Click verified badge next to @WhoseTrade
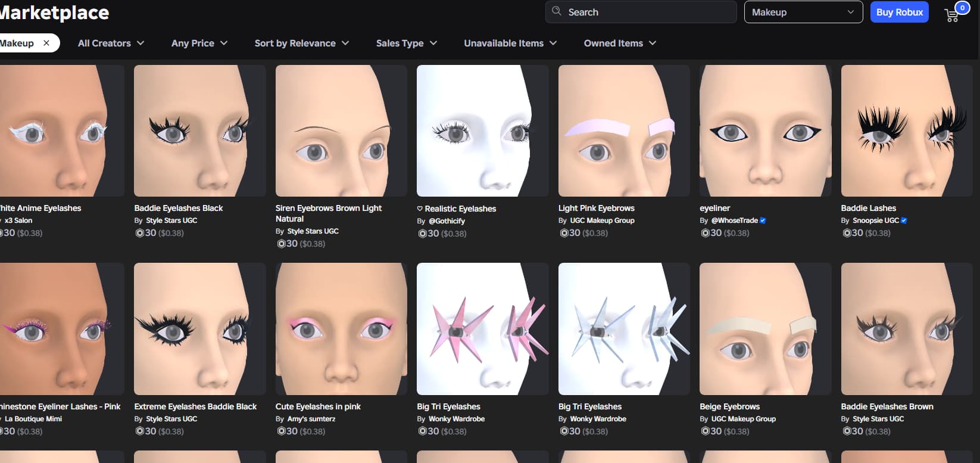The image size is (980, 463). (x=763, y=220)
